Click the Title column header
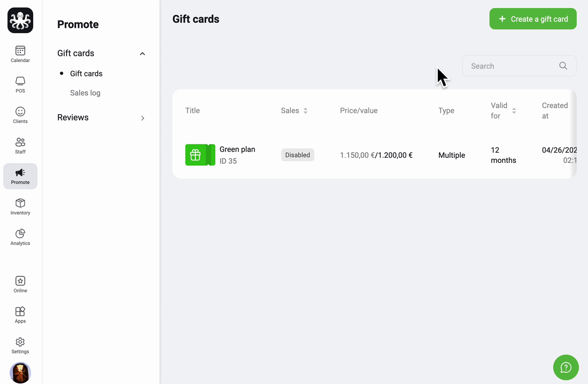Viewport: 588px width, 384px height. pyautogui.click(x=192, y=110)
